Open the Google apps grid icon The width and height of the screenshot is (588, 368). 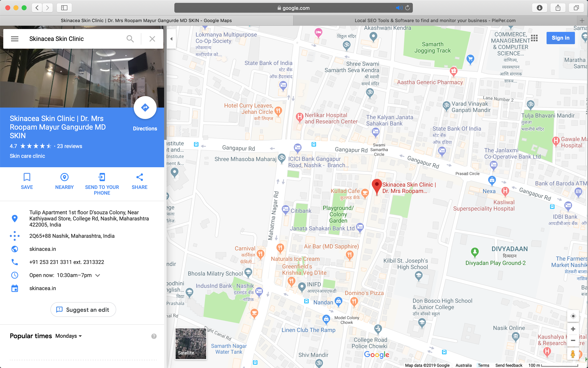point(534,38)
